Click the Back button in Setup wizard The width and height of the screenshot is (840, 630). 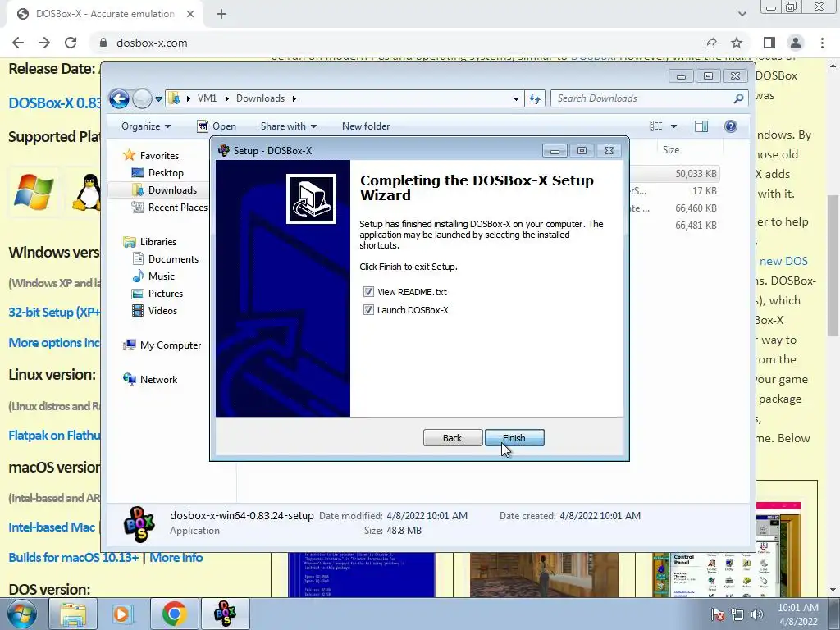pyautogui.click(x=452, y=438)
